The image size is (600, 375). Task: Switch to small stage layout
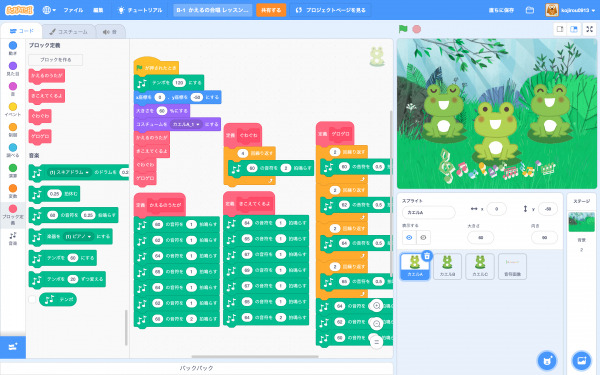[x=560, y=29]
